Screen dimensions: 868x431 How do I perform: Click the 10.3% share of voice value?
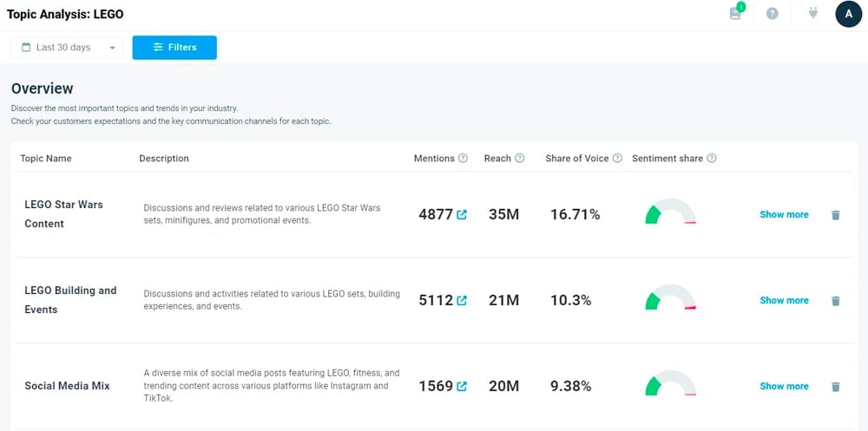coord(571,300)
